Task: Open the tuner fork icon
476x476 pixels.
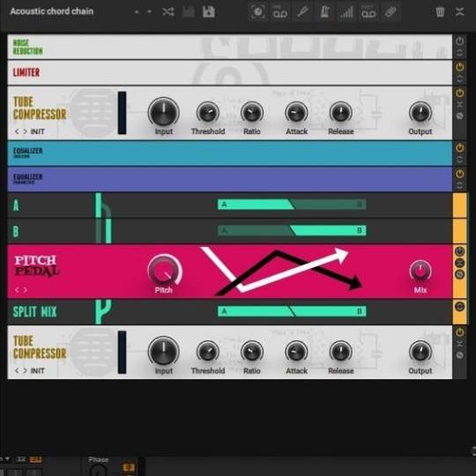Action: point(302,11)
